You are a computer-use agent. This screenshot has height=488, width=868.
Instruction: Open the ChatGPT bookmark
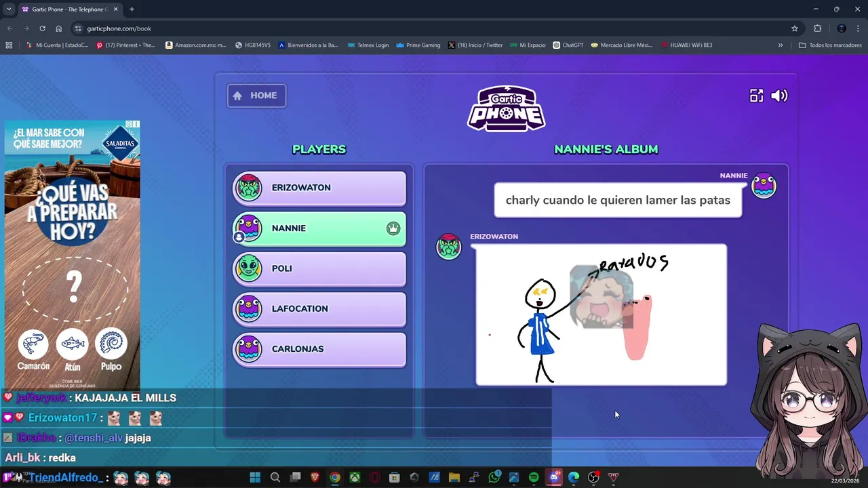tap(568, 45)
